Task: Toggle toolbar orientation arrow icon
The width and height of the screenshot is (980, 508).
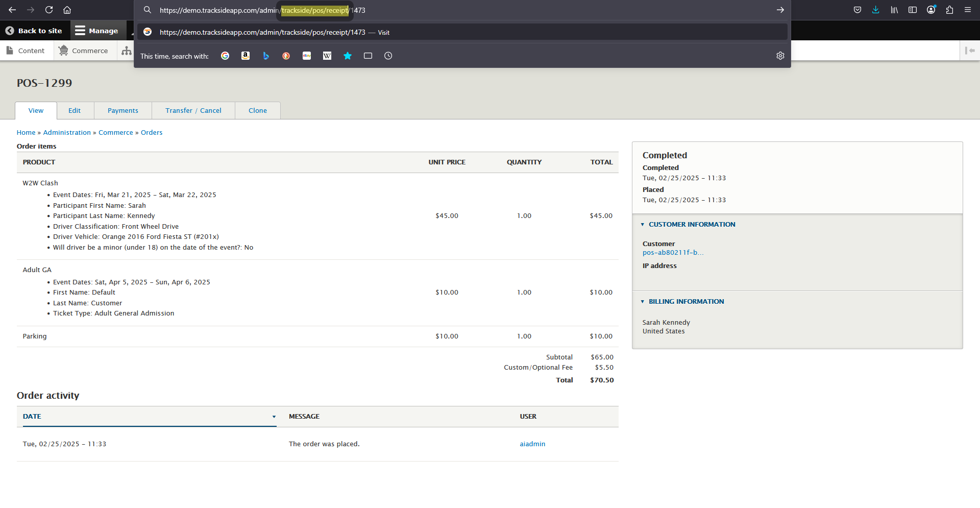Action: click(970, 51)
